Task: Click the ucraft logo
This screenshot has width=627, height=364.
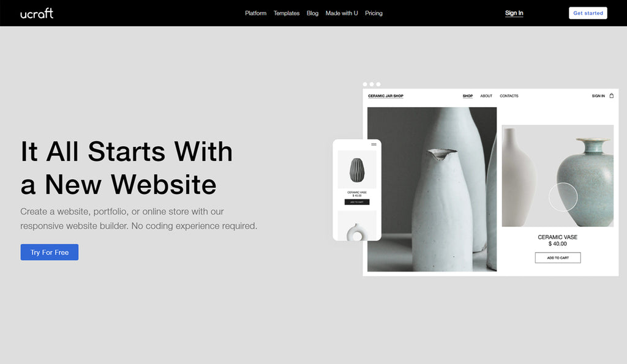Action: pyautogui.click(x=37, y=13)
